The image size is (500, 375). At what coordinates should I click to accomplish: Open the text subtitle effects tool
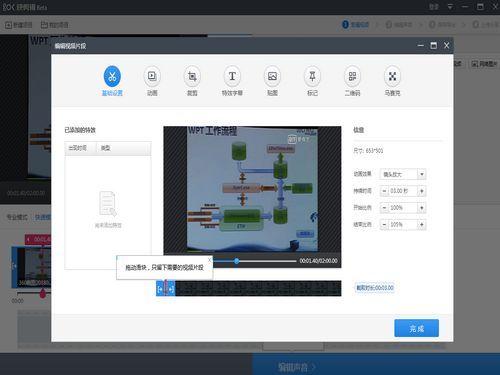(x=232, y=76)
